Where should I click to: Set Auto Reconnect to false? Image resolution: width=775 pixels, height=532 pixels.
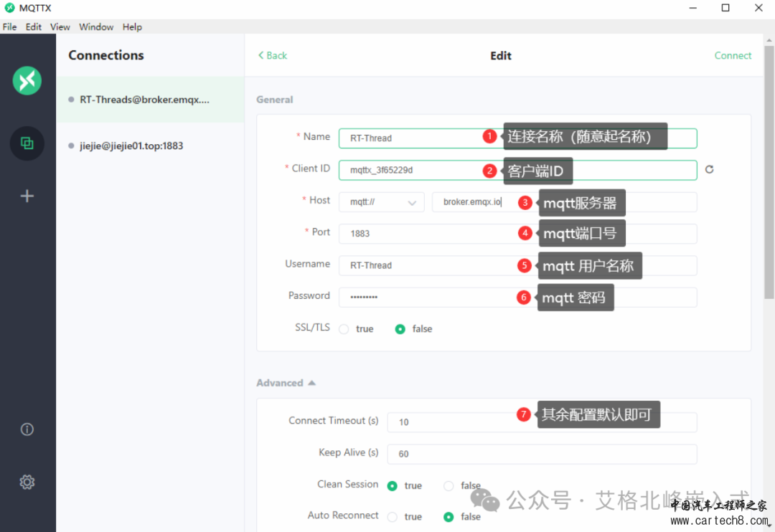click(448, 517)
